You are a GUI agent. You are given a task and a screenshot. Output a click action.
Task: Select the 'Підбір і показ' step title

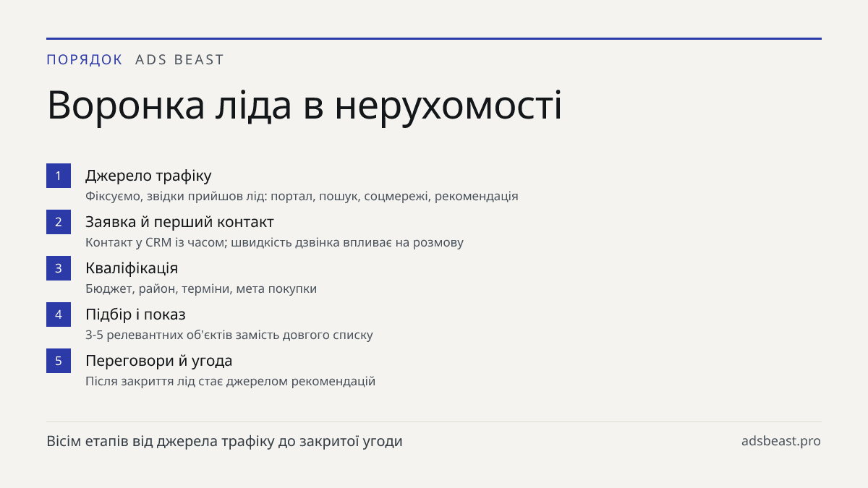pos(135,314)
